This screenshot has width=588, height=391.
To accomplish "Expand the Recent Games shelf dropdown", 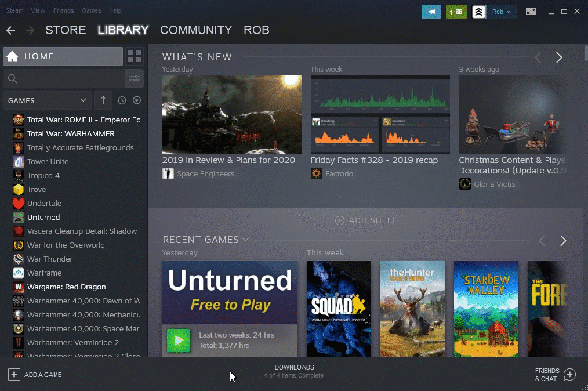I will click(x=246, y=240).
